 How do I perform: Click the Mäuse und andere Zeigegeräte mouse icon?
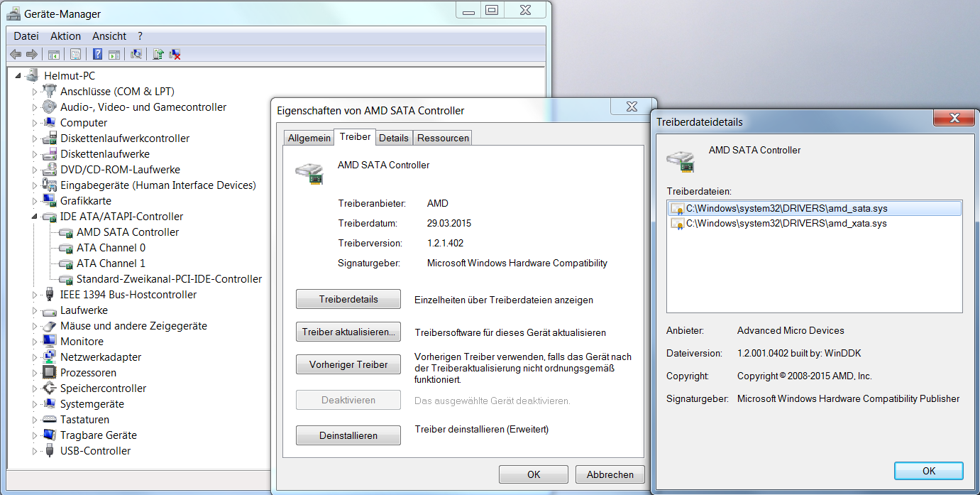[49, 325]
